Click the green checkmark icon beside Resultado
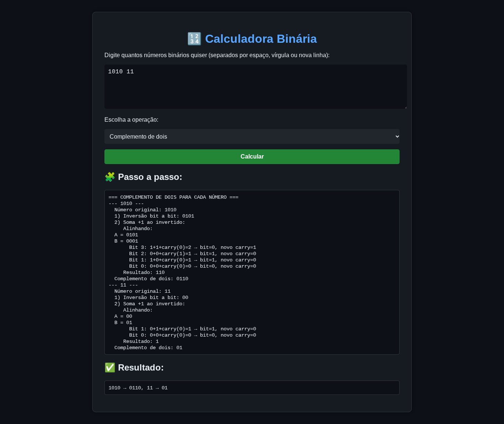 [110, 367]
